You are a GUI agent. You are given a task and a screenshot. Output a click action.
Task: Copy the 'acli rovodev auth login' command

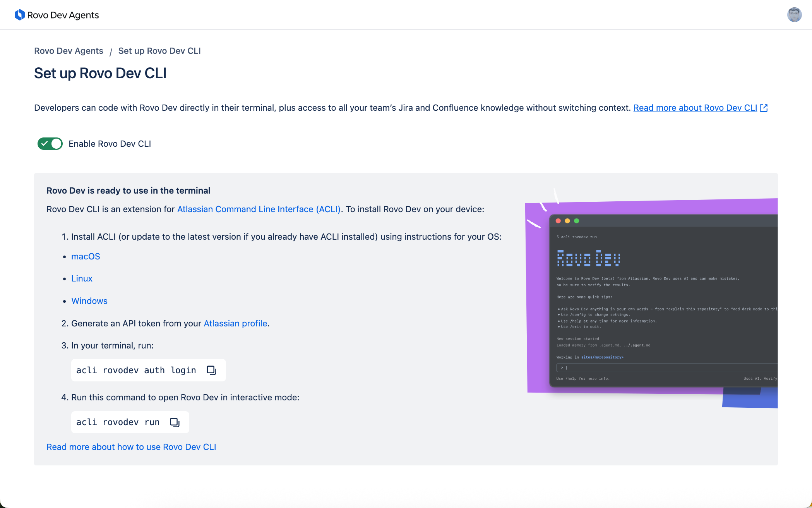click(211, 370)
